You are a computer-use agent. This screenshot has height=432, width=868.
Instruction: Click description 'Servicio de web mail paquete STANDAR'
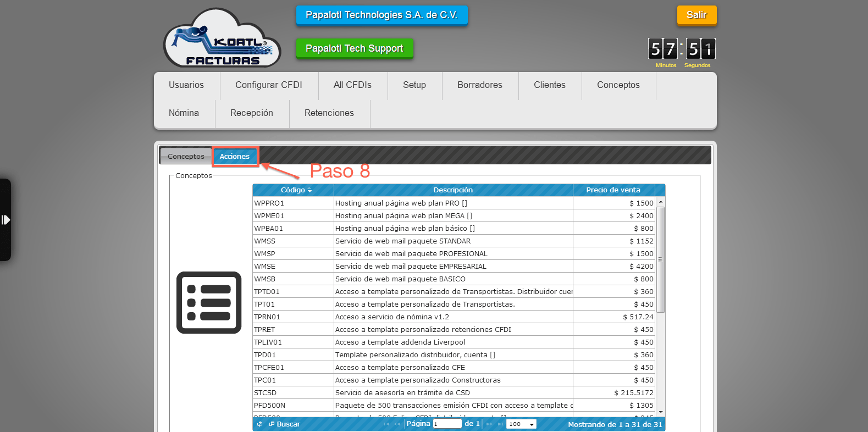(403, 241)
